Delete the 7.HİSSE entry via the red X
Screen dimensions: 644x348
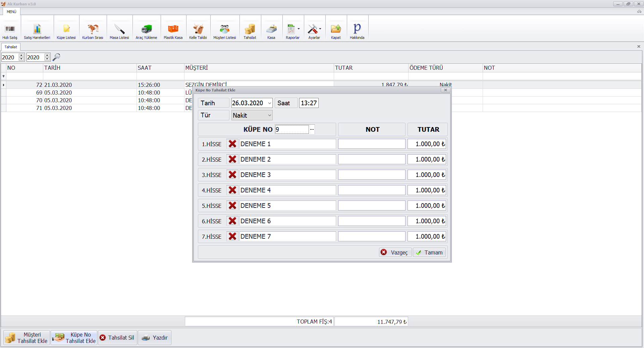(x=232, y=236)
